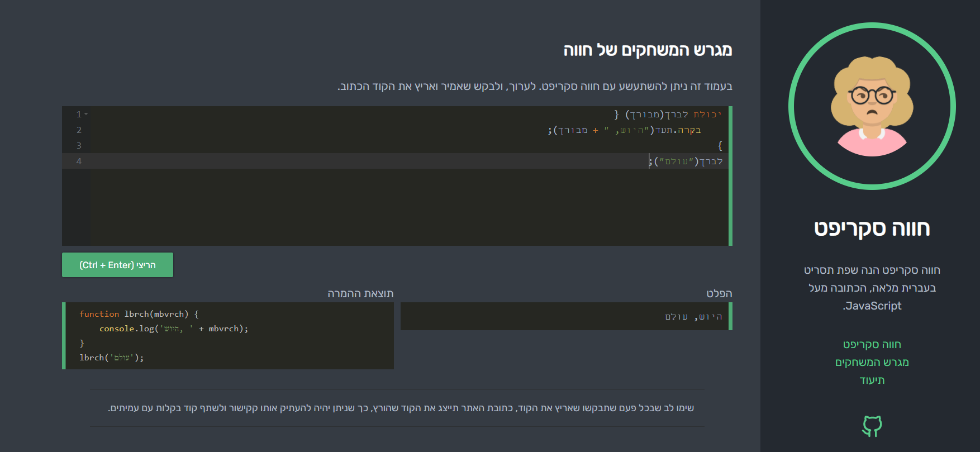Click the large חווה סקריפט sidebar title
Image resolution: width=980 pixels, height=452 pixels.
(x=872, y=228)
